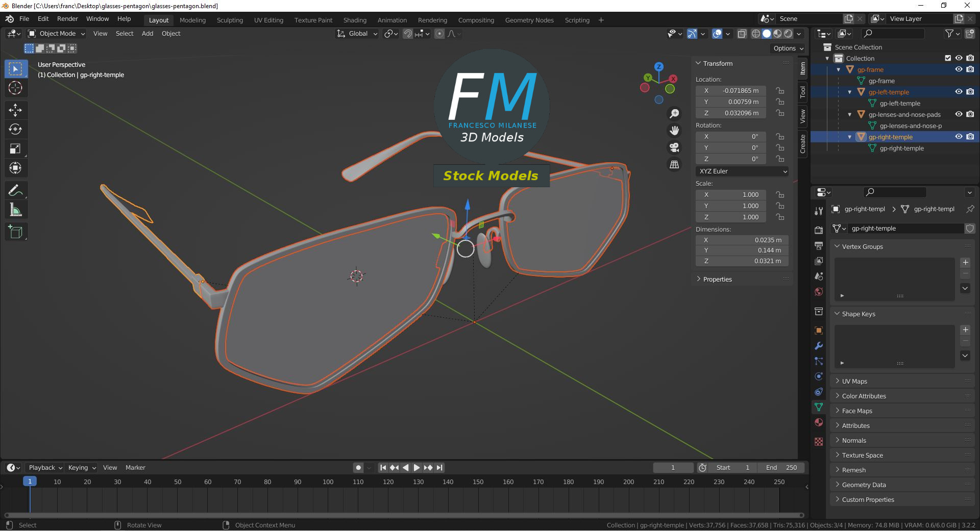Expand the Geometry Data panel
This screenshot has width=980, height=531.
click(864, 485)
